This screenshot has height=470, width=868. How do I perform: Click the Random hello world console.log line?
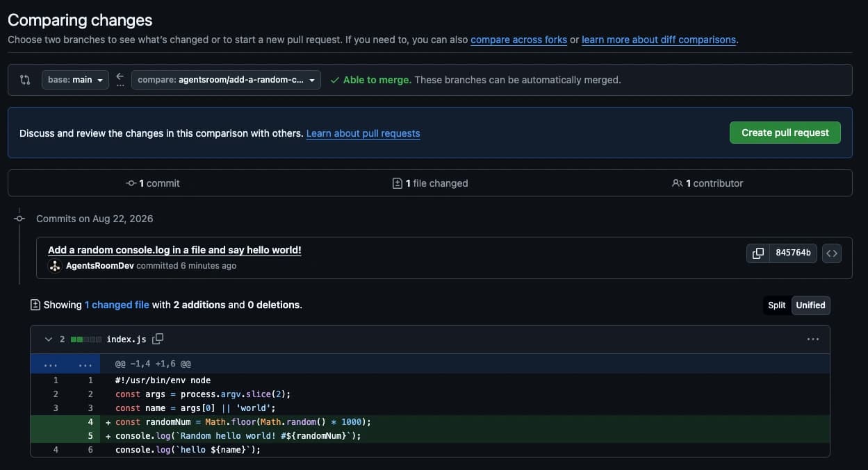click(238, 436)
